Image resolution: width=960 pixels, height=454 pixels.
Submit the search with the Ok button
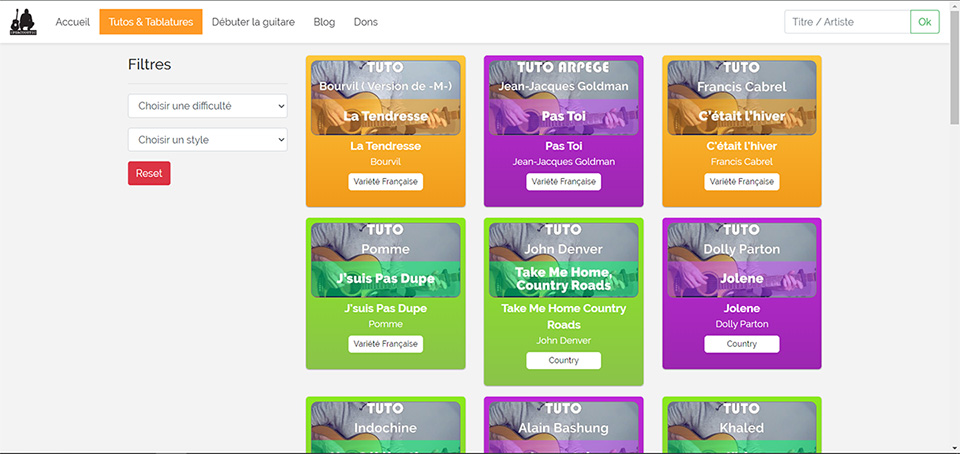click(x=924, y=22)
